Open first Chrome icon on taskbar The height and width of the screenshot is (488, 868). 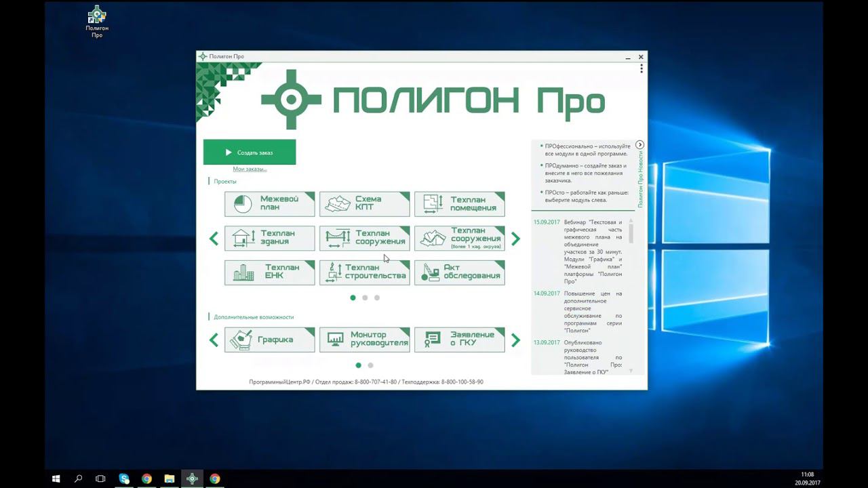tap(146, 479)
